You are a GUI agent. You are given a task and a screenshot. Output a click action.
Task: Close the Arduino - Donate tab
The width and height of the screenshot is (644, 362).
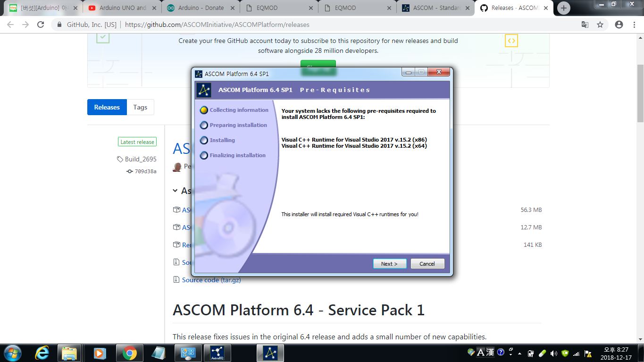pyautogui.click(x=232, y=8)
